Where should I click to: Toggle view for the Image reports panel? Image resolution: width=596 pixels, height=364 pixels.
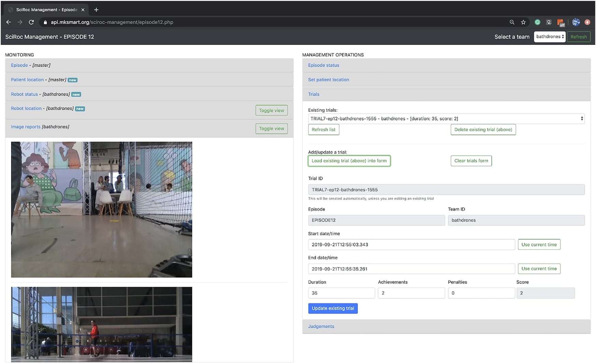pyautogui.click(x=271, y=128)
